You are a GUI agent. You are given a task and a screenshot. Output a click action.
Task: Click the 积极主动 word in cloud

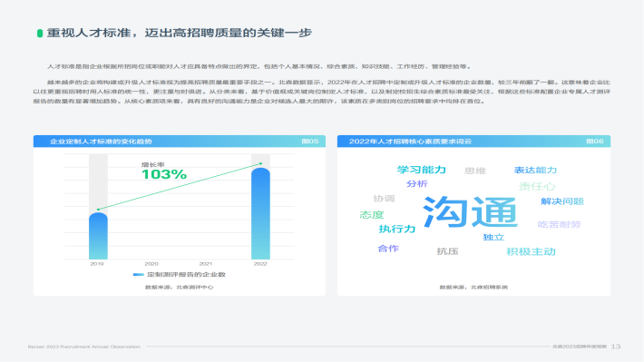tap(531, 251)
